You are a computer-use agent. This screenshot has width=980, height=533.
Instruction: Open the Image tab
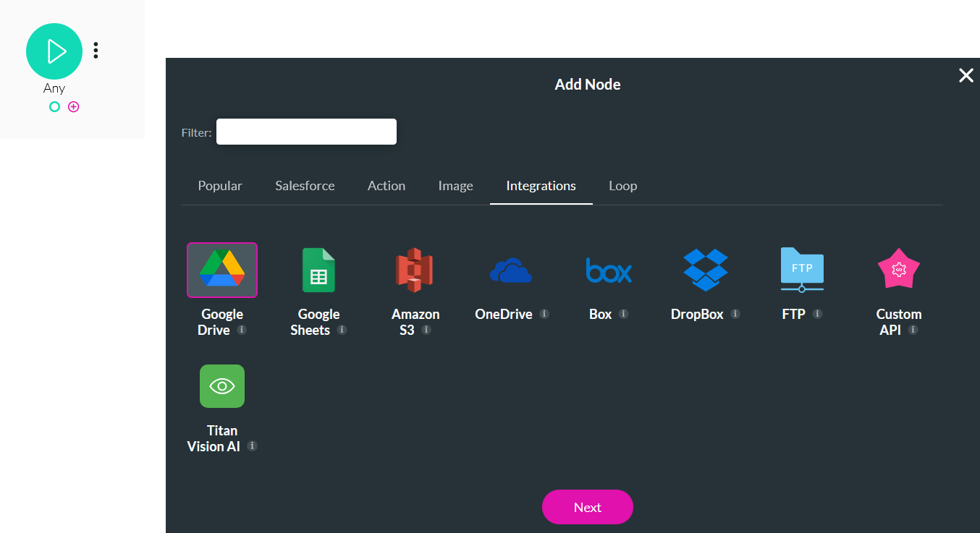(455, 186)
